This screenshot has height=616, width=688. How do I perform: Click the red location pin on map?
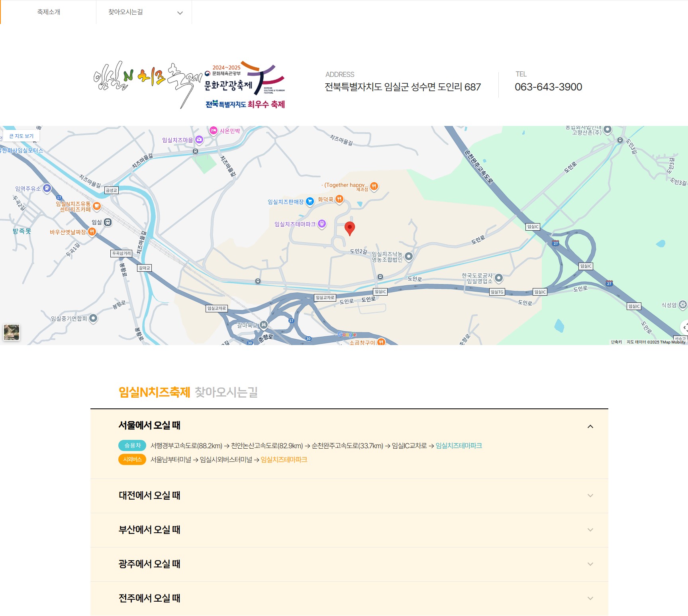[350, 228]
